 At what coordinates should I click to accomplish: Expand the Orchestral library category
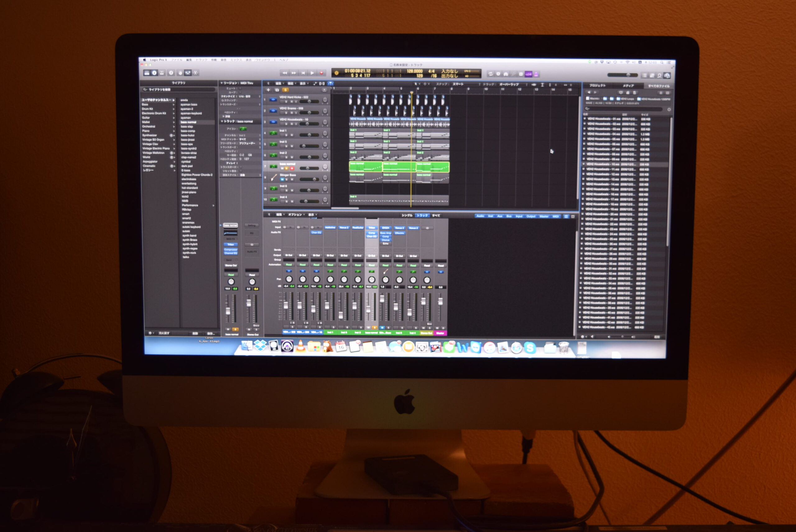pyautogui.click(x=158, y=127)
